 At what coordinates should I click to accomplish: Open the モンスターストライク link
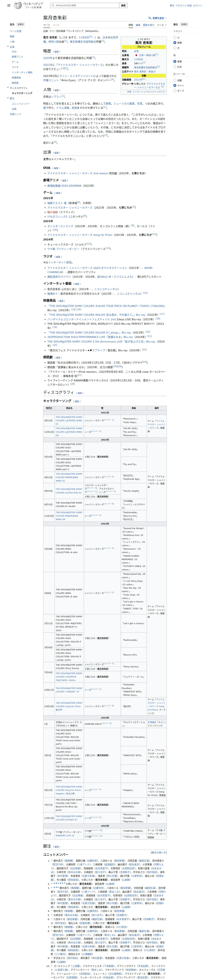pos(60,226)
